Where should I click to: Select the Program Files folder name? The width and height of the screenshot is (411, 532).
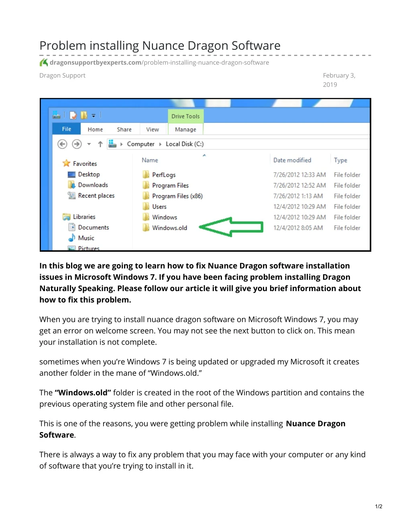pos(170,185)
